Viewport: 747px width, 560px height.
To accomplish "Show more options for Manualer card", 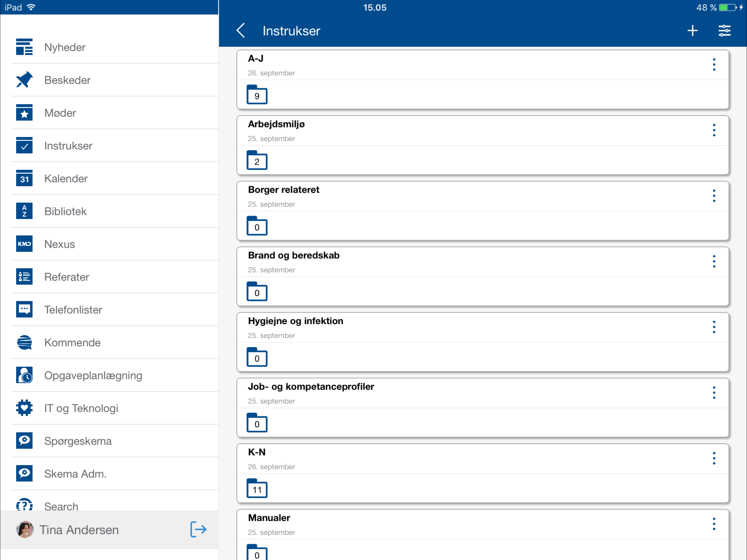I will tap(714, 524).
